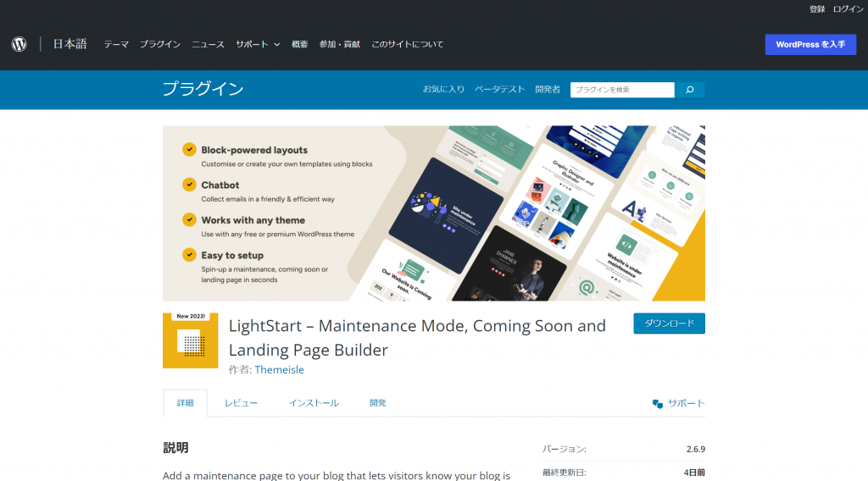Expand the サポート dropdown in top navigation
Screen dimensions: 868x481
click(x=258, y=44)
